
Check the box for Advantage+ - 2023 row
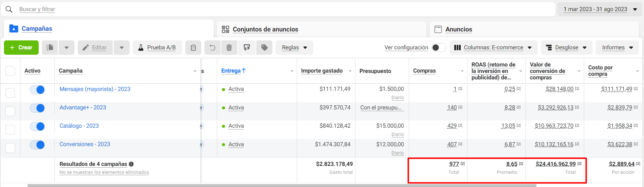click(10, 111)
